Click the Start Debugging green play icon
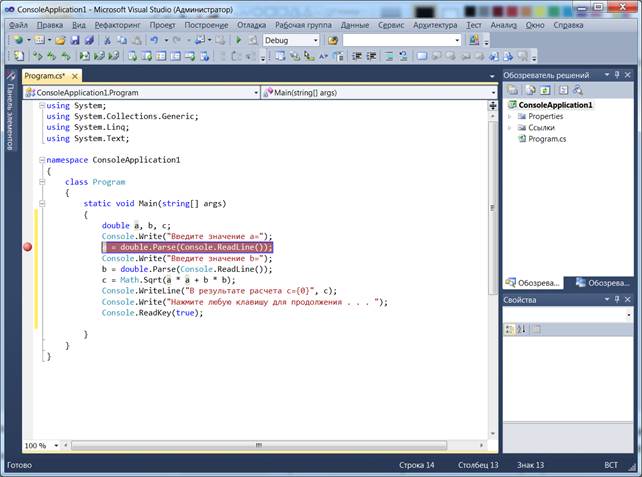This screenshot has width=642, height=477. click(x=240, y=40)
